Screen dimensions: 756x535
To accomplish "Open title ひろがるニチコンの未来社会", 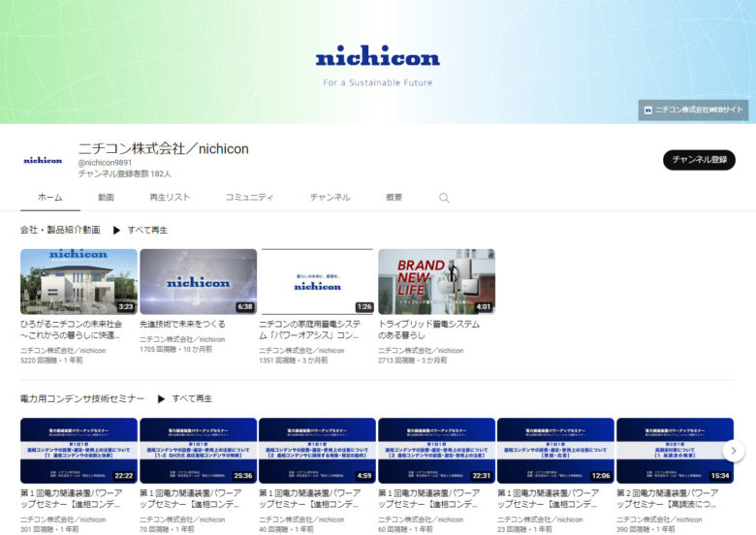I will pyautogui.click(x=72, y=330).
